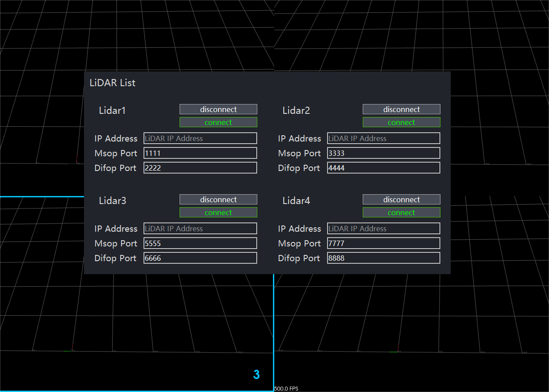Select Lidar3 Msop Port field showing 5555

click(x=200, y=243)
